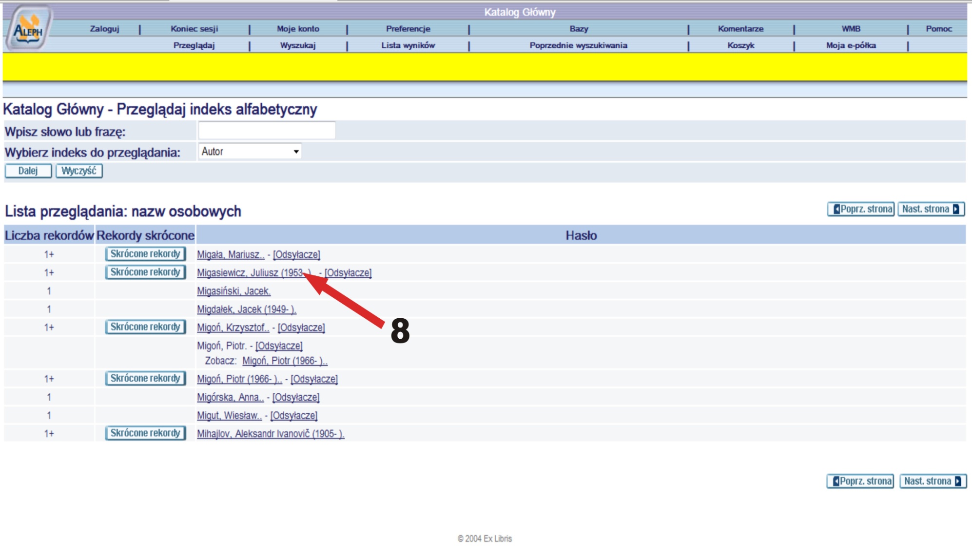Open Skrócone rekordy for Migała, Mariusz
Viewport: 972px width, 560px height.
point(145,254)
